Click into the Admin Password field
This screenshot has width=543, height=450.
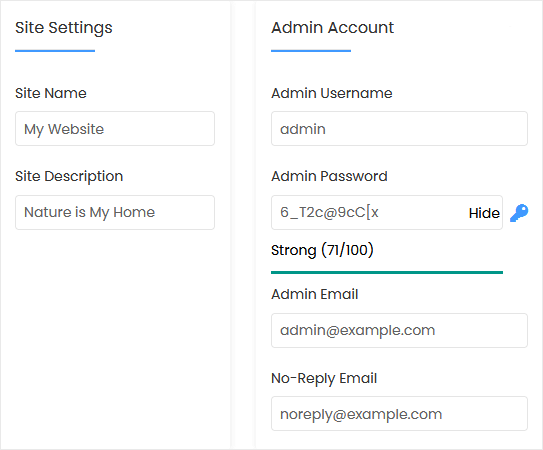[369, 212]
